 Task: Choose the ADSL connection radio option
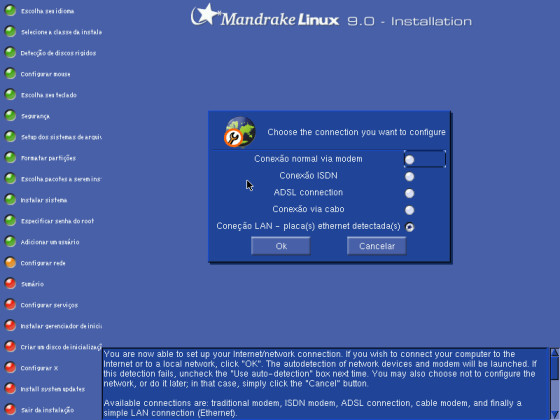click(x=410, y=193)
